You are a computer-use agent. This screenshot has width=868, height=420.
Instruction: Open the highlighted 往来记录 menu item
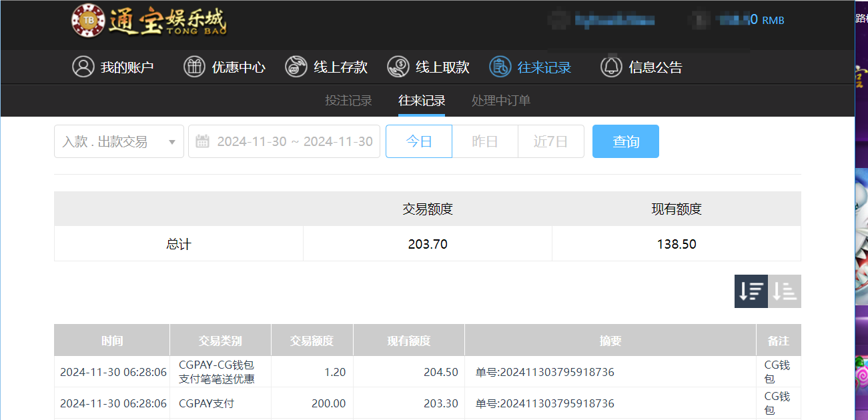pos(530,67)
